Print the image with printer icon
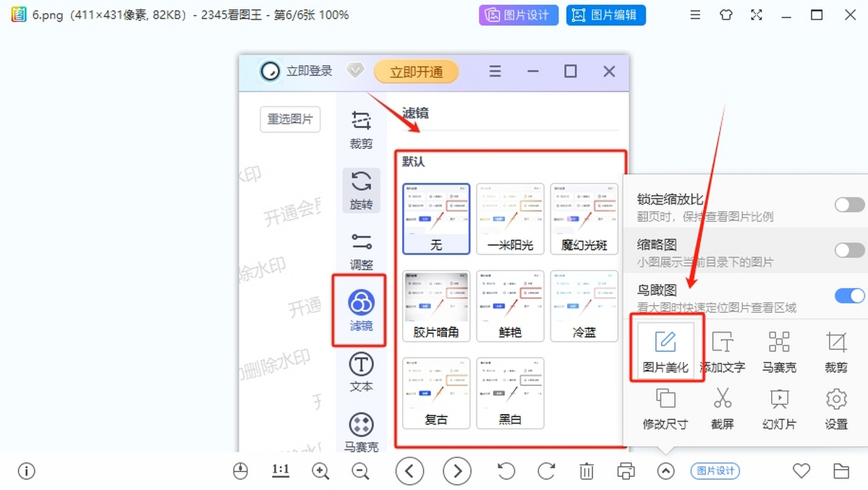Screen dimensions: 868x490 coord(626,471)
